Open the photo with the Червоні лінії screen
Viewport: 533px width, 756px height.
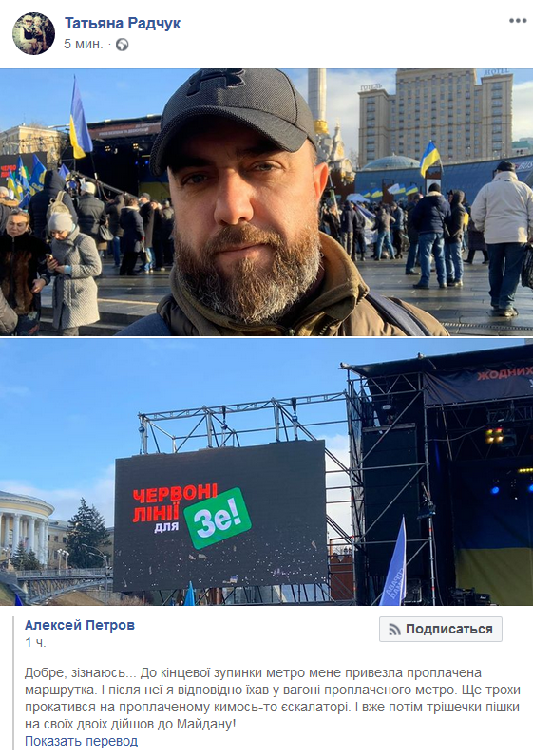pyautogui.click(x=266, y=472)
